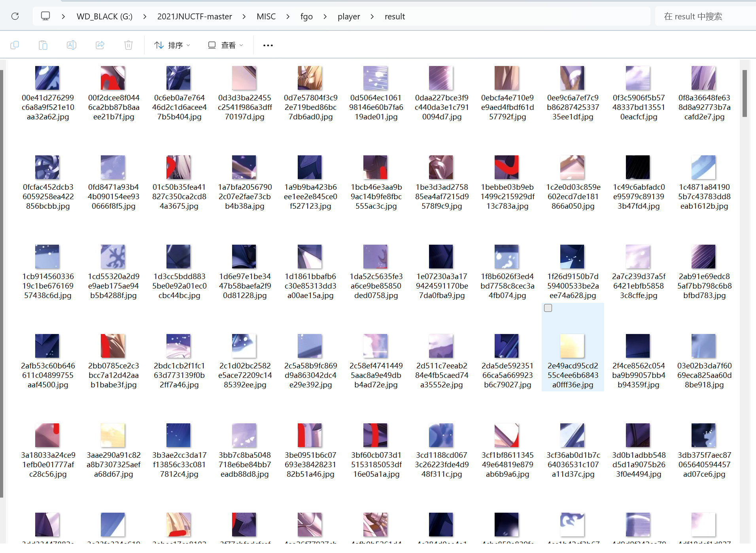The image size is (756, 553).
Task: Click the Rename toolbar icon
Action: tap(72, 45)
